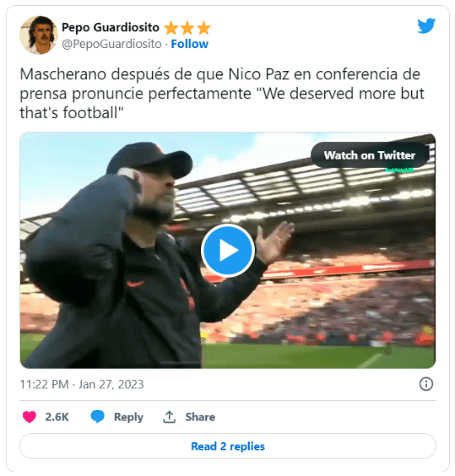Image resolution: width=455 pixels, height=476 pixels.
Task: Open Read 2 replies button
Action: click(x=227, y=446)
